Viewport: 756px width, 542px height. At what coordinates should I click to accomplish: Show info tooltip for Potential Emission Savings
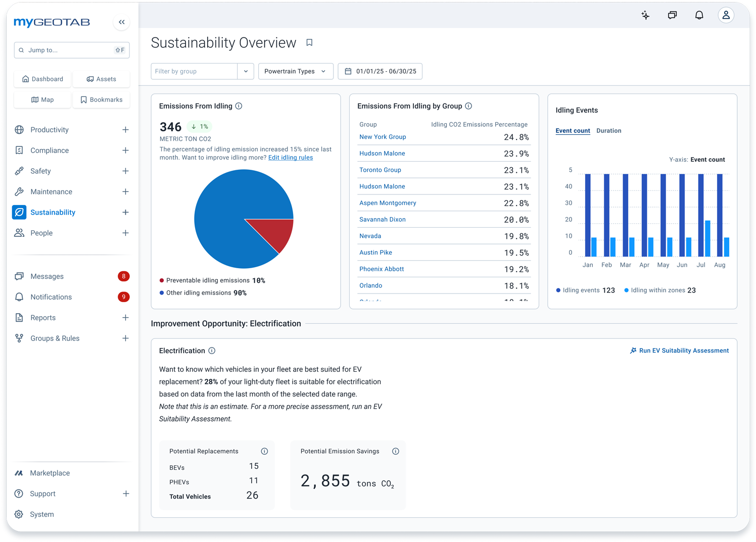(396, 452)
